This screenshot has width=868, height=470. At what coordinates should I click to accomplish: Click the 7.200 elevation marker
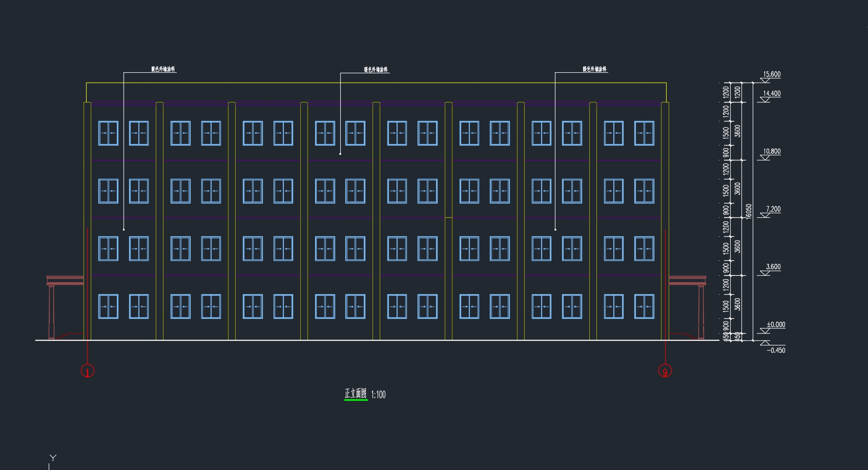pyautogui.click(x=772, y=210)
